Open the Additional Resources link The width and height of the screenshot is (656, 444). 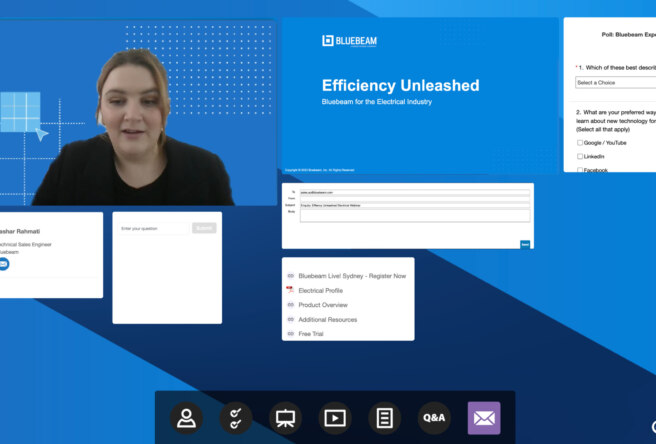[328, 319]
